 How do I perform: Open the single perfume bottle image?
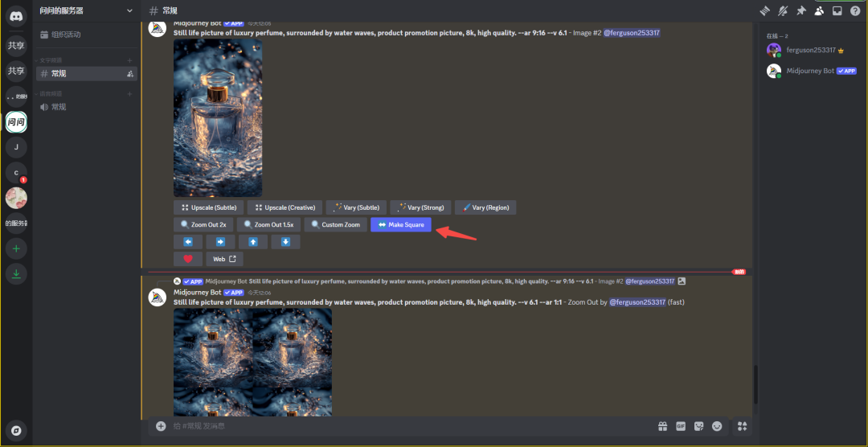(x=218, y=118)
